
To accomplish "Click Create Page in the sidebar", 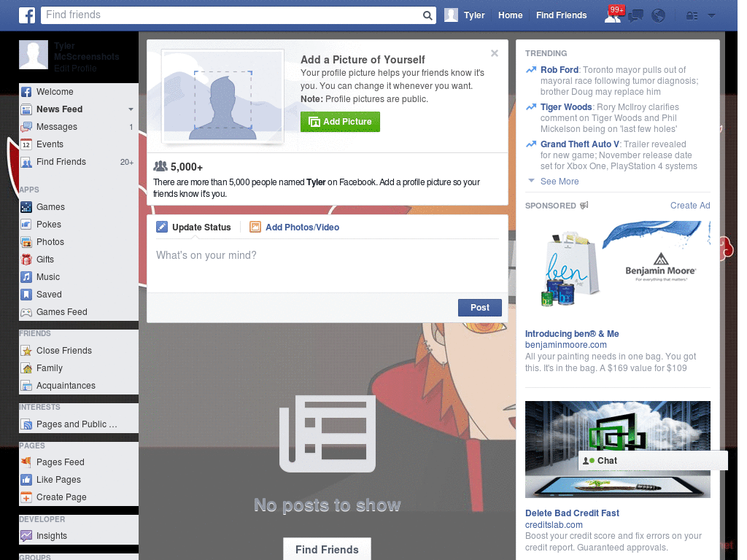I will tap(79, 497).
